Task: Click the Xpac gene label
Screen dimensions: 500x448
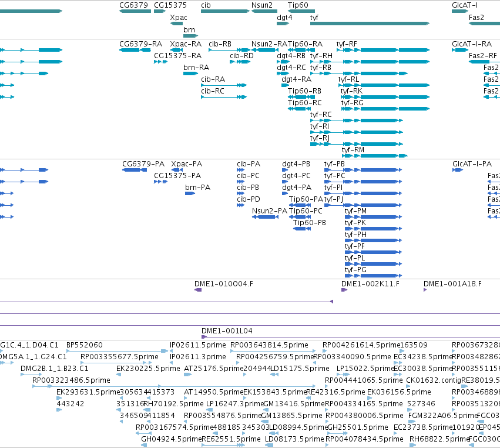Action: click(x=179, y=18)
